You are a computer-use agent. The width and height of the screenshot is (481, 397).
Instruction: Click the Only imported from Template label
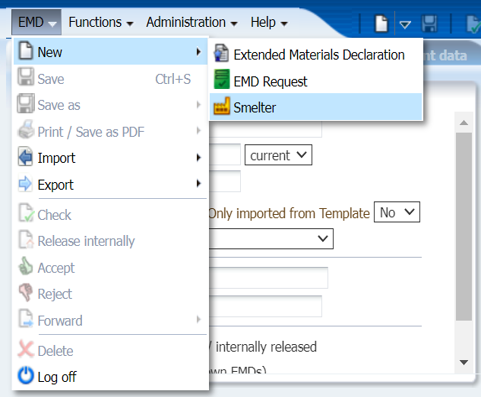(289, 213)
